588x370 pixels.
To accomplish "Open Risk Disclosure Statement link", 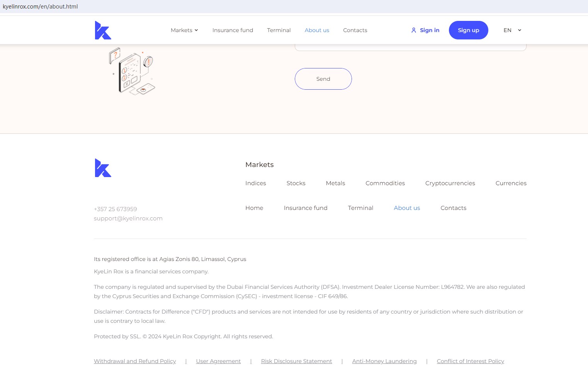I will tap(296, 361).
